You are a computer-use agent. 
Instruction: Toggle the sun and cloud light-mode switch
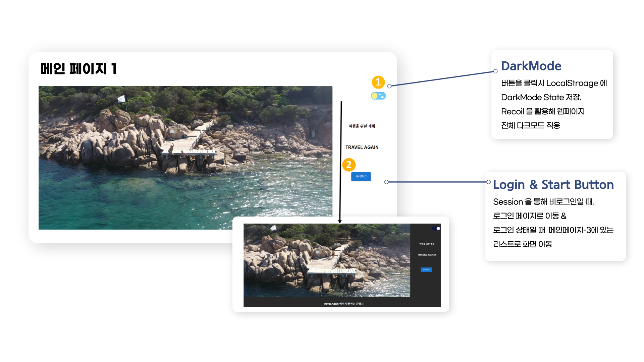(378, 96)
